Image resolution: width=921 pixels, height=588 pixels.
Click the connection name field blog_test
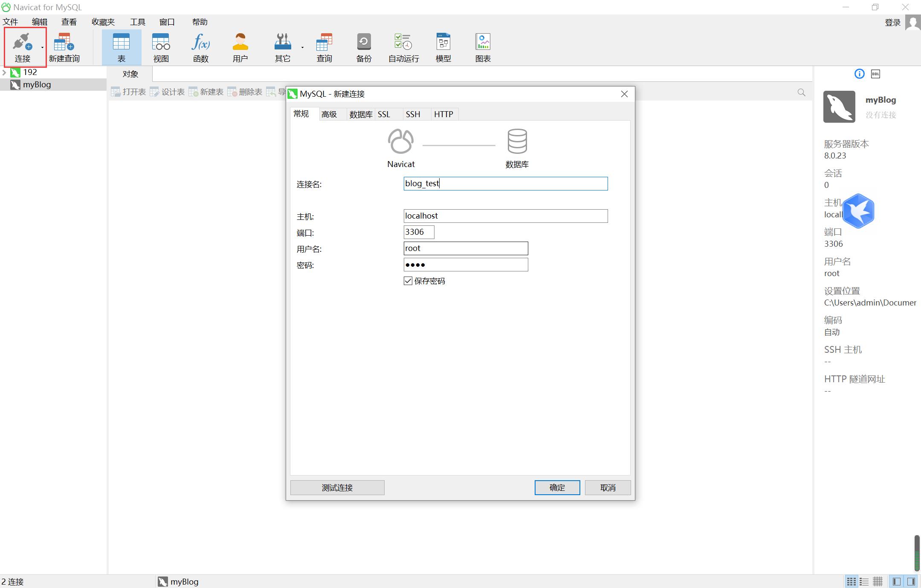pos(506,184)
